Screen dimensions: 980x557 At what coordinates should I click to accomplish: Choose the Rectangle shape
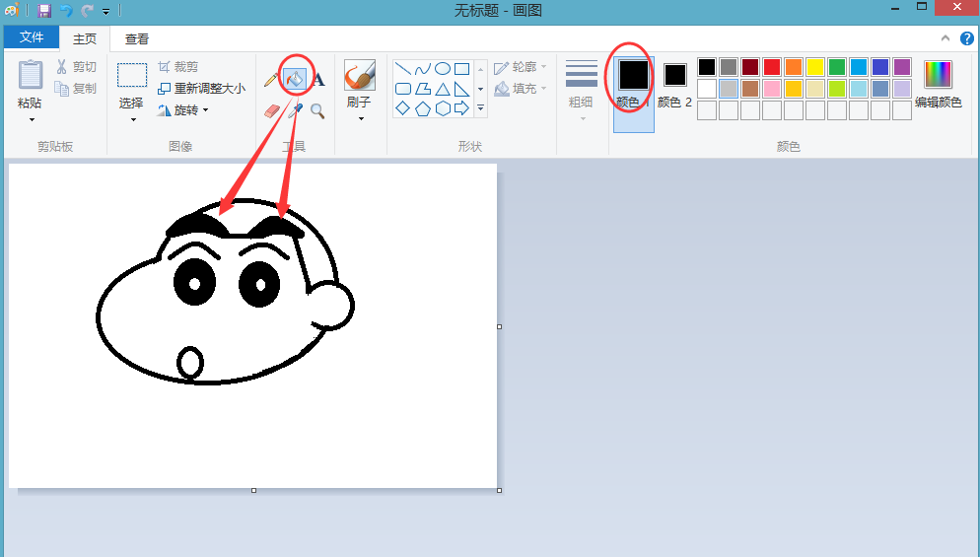[461, 69]
